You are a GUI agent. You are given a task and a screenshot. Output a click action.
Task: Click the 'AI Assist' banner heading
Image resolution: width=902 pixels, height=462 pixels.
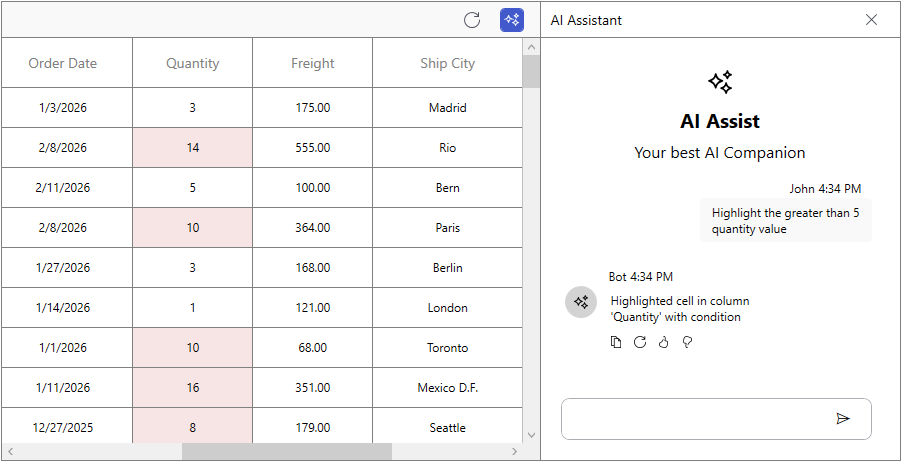point(720,121)
